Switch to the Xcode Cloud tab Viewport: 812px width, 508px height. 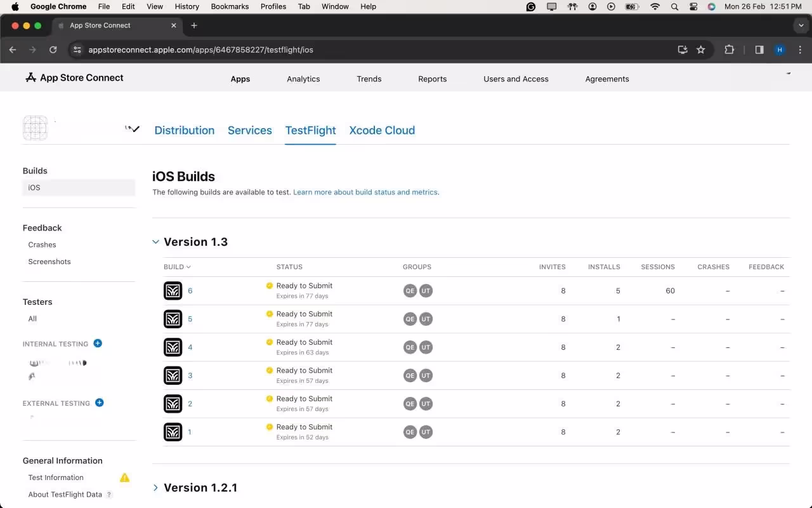point(382,130)
